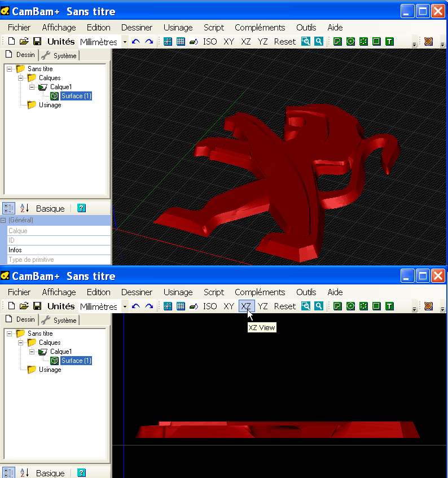The width and height of the screenshot is (448, 478).
Task: Click Reset view button in bottom window
Action: pyautogui.click(x=284, y=306)
